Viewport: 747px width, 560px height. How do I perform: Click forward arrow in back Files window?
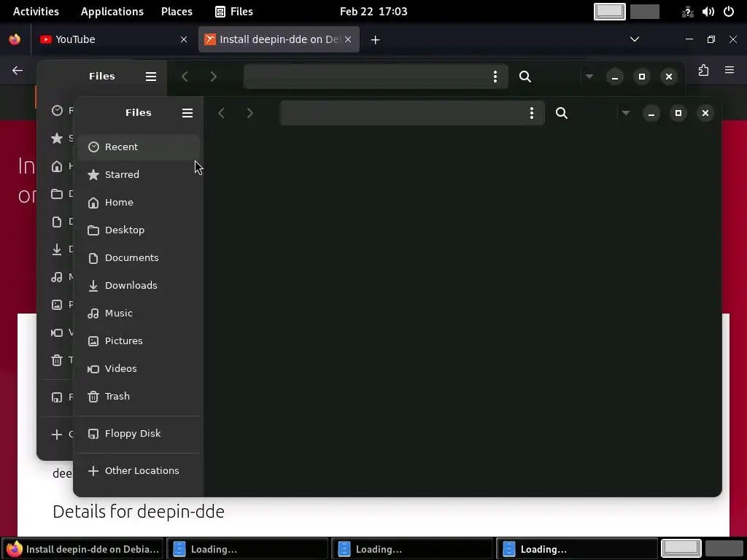(x=214, y=77)
